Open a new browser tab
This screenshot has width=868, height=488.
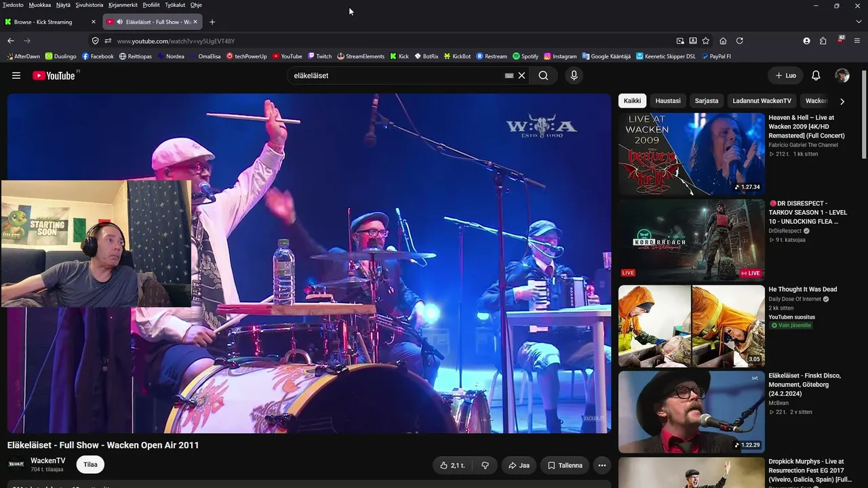(x=212, y=22)
